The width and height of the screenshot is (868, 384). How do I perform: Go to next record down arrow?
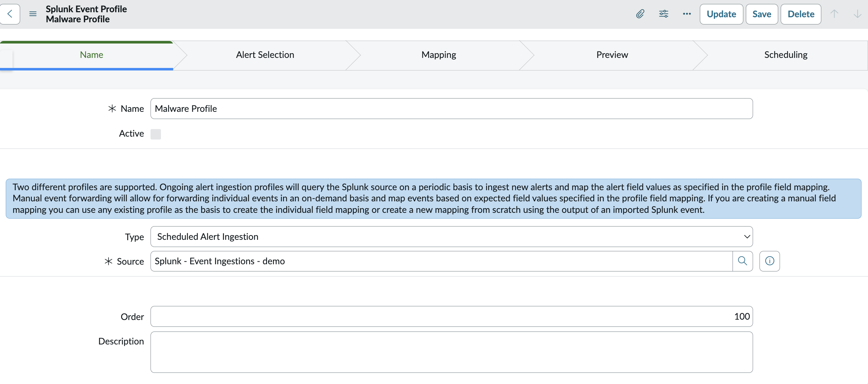tap(858, 14)
